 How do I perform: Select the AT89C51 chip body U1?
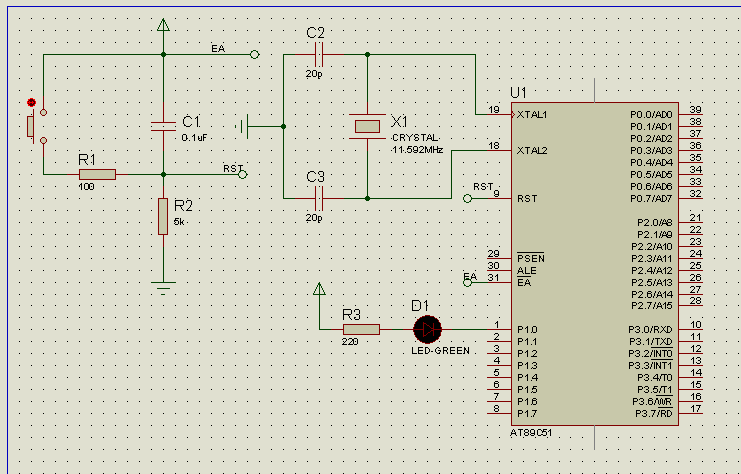(595, 264)
